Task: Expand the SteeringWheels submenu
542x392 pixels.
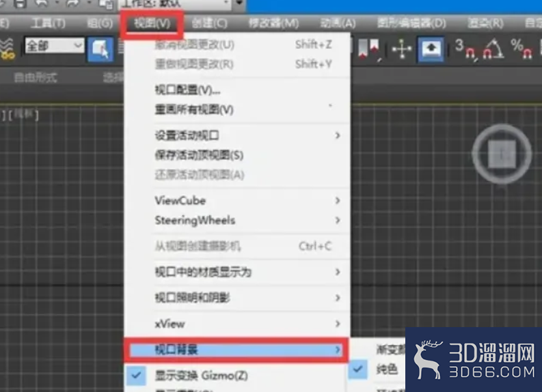Action: coord(237,221)
